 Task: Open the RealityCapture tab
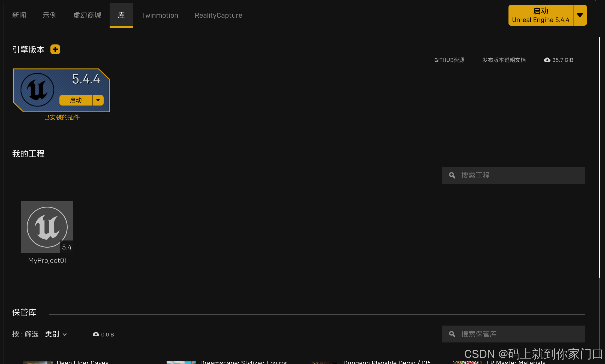pyautogui.click(x=218, y=15)
